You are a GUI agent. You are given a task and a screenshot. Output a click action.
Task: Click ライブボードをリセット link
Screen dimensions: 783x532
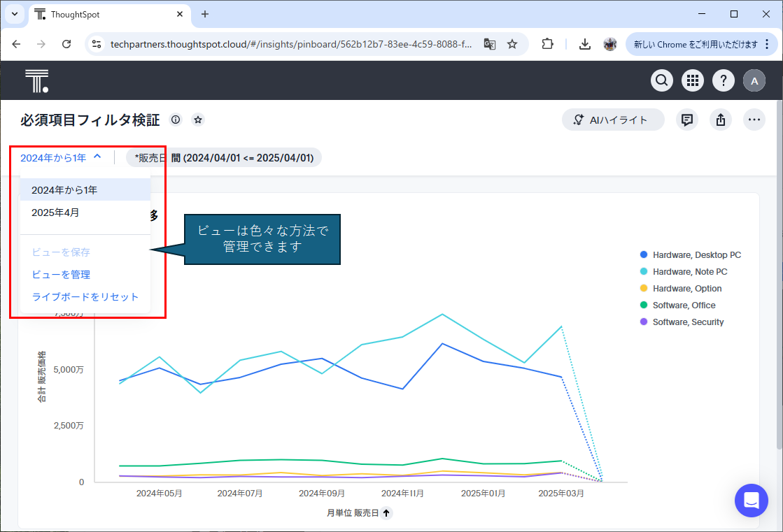[85, 297]
